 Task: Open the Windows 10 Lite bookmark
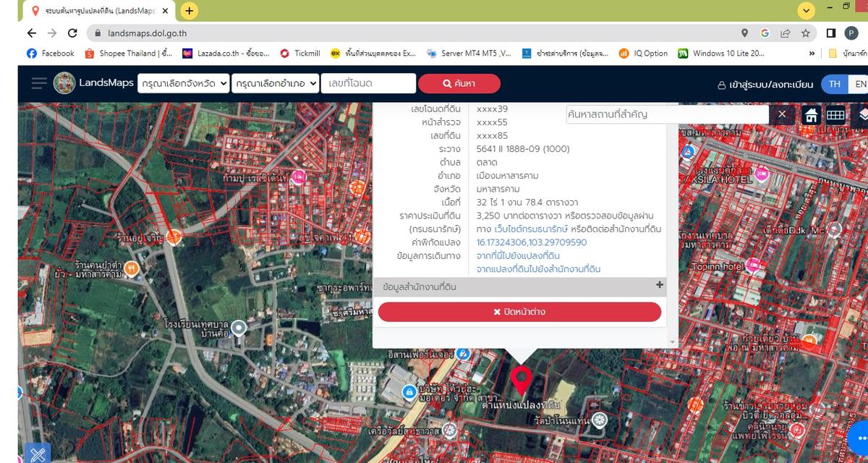coord(722,54)
